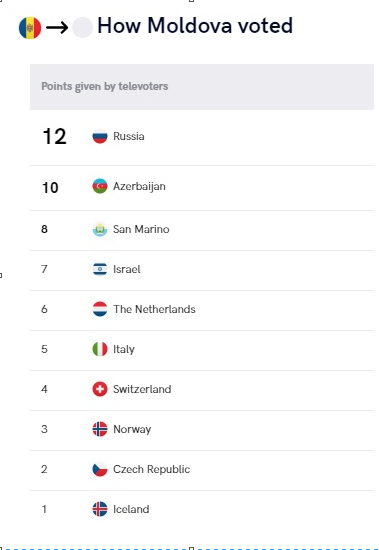The height and width of the screenshot is (550, 379).
Task: Click the Norway flag icon
Action: click(x=100, y=429)
